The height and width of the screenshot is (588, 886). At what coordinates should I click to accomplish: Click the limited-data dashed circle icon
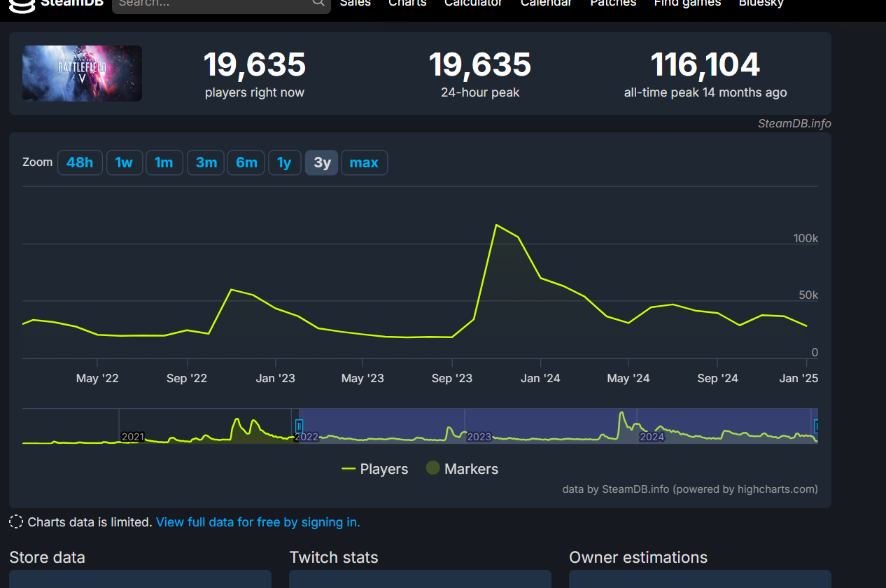tap(16, 521)
